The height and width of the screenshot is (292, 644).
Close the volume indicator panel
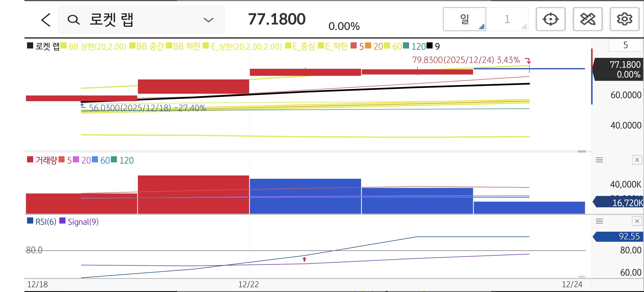pyautogui.click(x=637, y=160)
